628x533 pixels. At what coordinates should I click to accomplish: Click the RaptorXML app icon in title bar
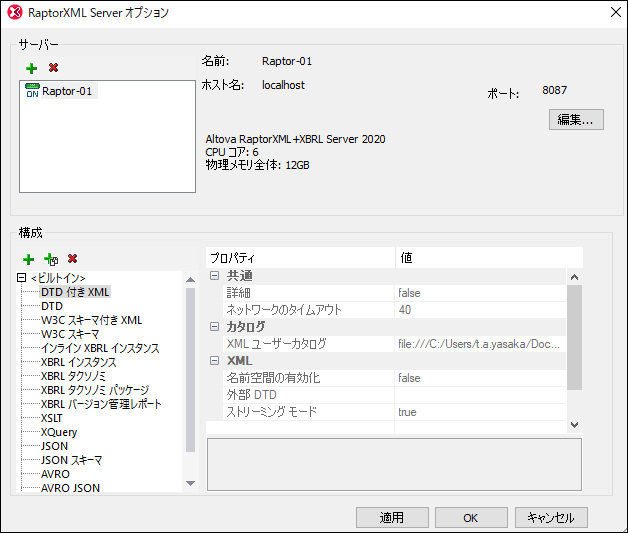(x=14, y=13)
